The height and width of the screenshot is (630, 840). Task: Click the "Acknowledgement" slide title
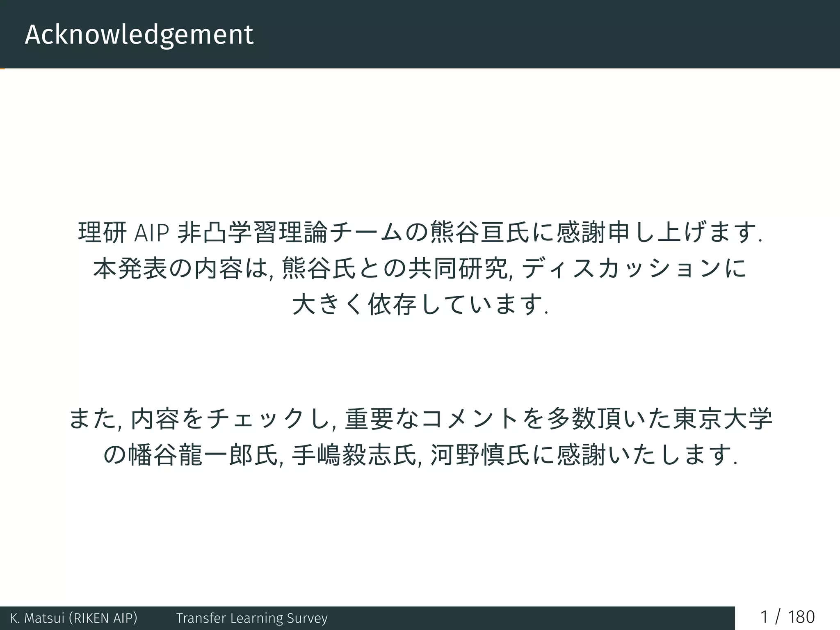(139, 34)
